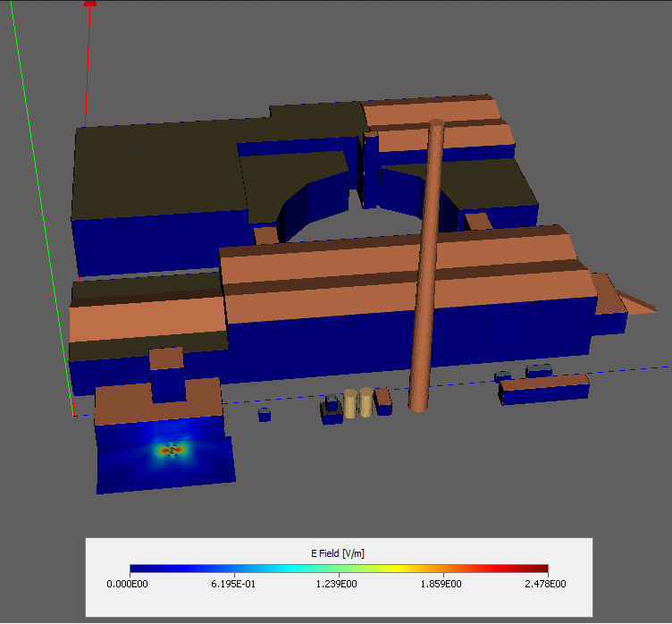Click the 2.478E00 maximum legend value
The width and height of the screenshot is (672, 624).
[546, 584]
